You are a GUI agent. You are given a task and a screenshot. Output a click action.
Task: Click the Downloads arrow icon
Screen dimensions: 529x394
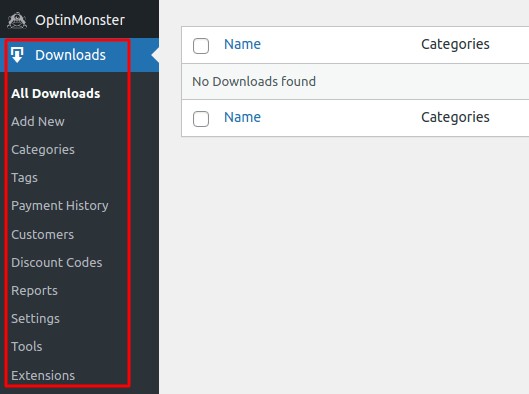coord(17,55)
